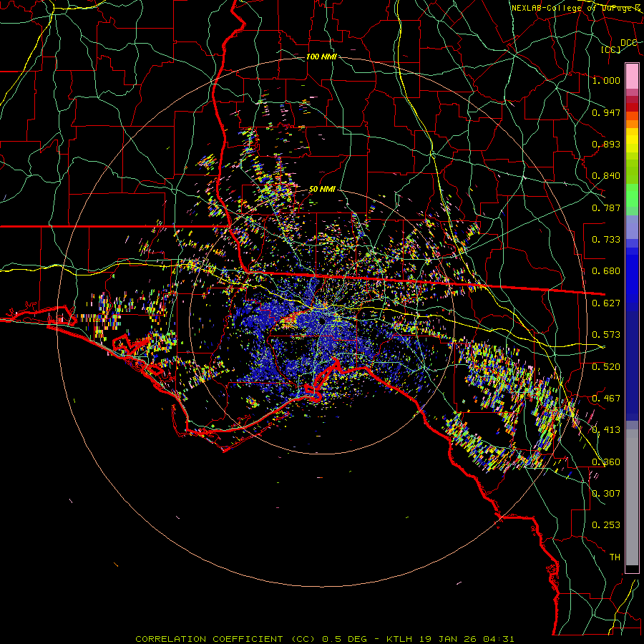Select the 0.947 scale value
Image resolution: width=644 pixels, height=644 pixels.
tap(606, 112)
